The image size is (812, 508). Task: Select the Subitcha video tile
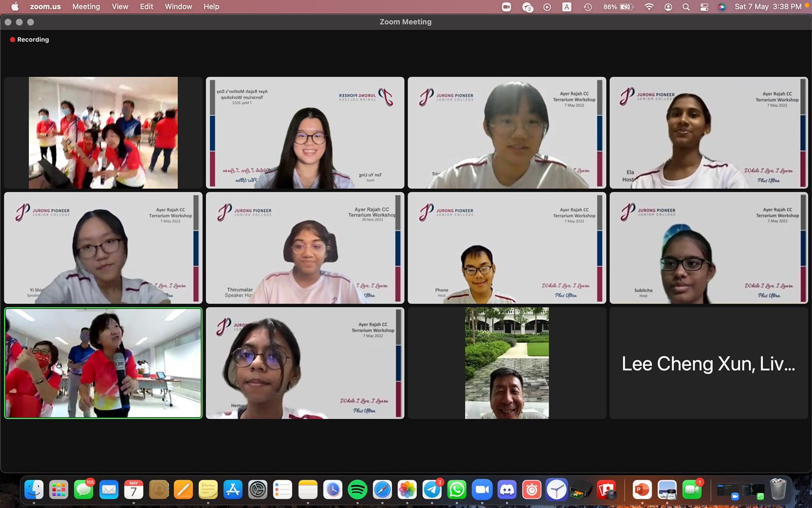pyautogui.click(x=708, y=248)
